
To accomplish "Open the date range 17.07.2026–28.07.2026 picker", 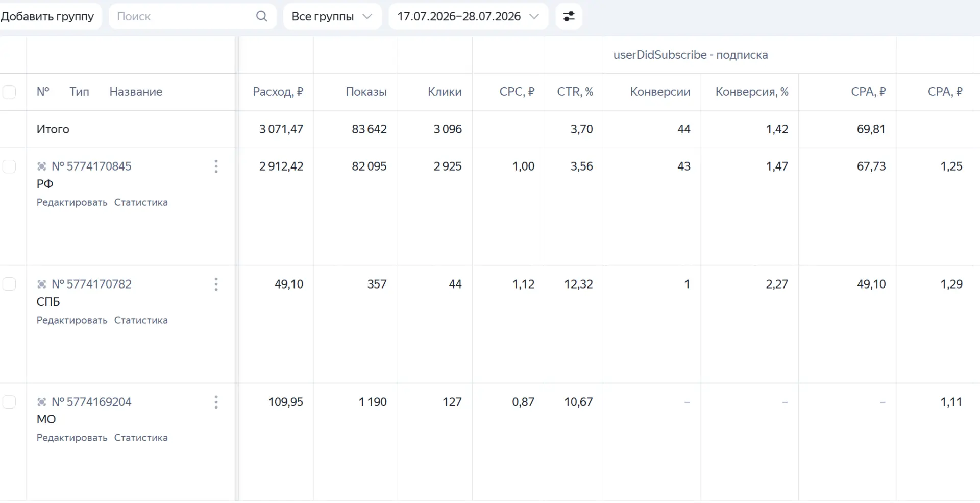I will [468, 16].
